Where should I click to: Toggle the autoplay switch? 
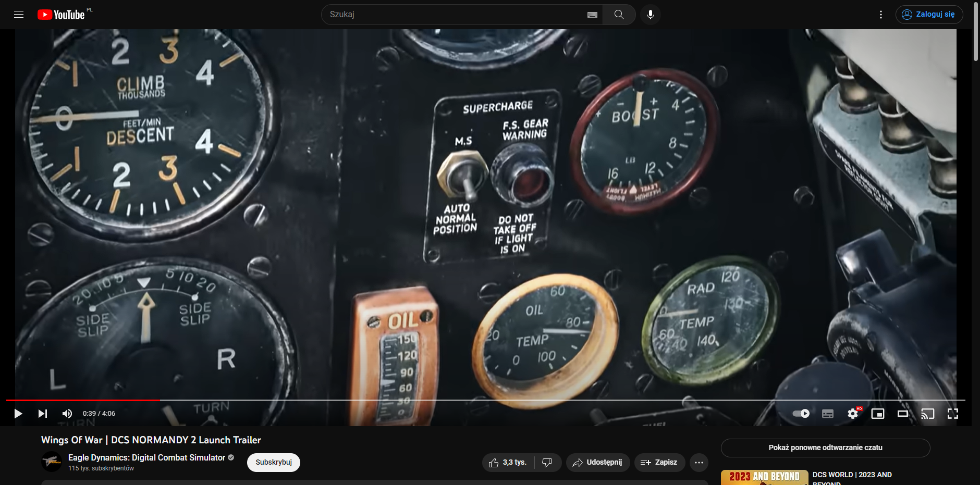point(801,414)
